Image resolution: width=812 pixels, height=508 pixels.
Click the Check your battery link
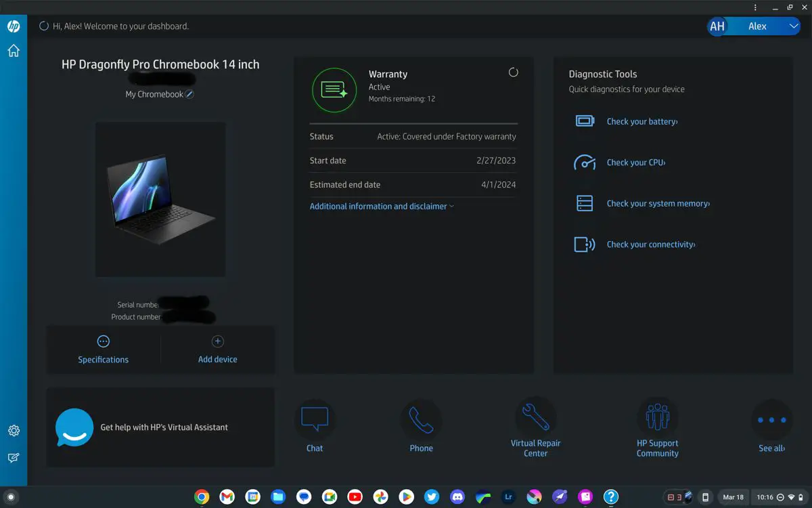click(x=642, y=122)
